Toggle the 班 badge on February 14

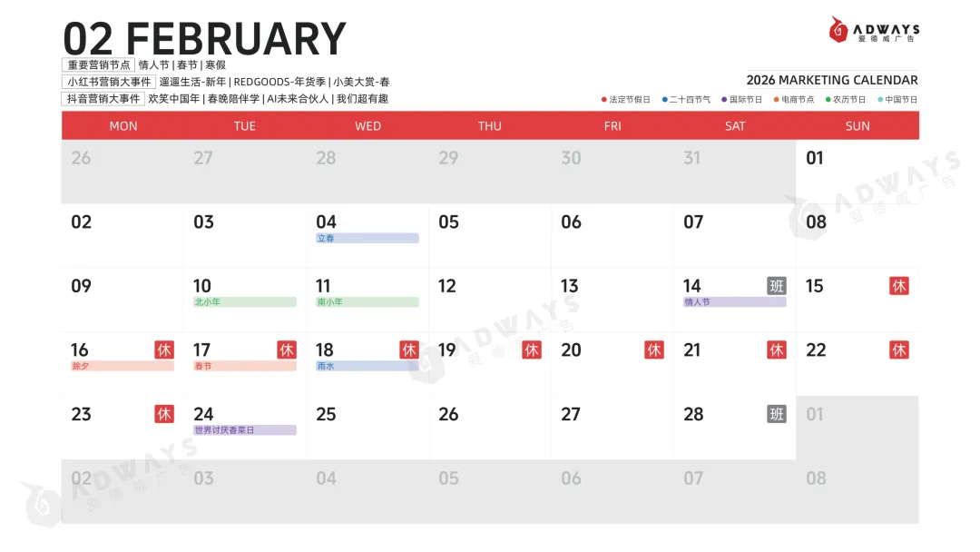coord(777,286)
